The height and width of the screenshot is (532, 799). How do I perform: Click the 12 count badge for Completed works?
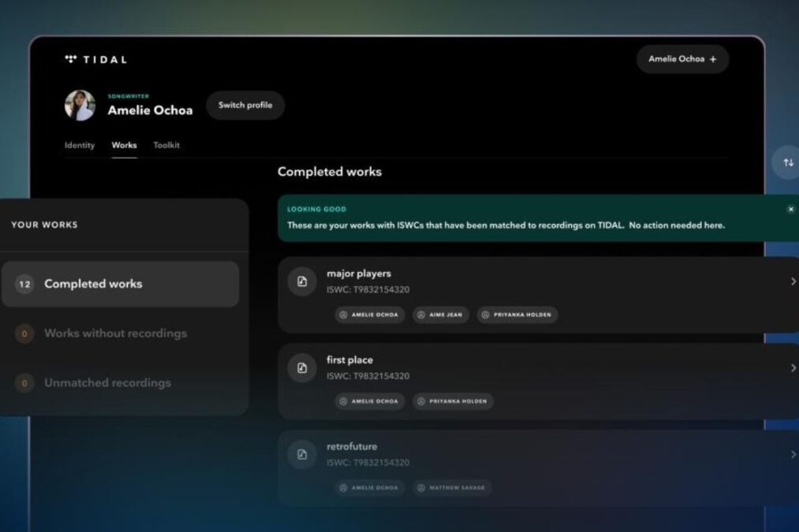(24, 284)
